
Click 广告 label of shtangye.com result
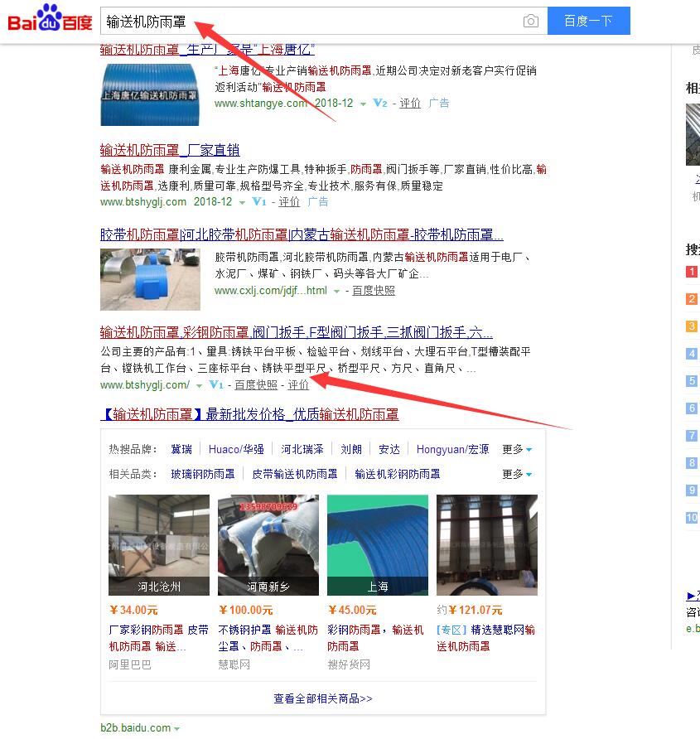point(438,104)
